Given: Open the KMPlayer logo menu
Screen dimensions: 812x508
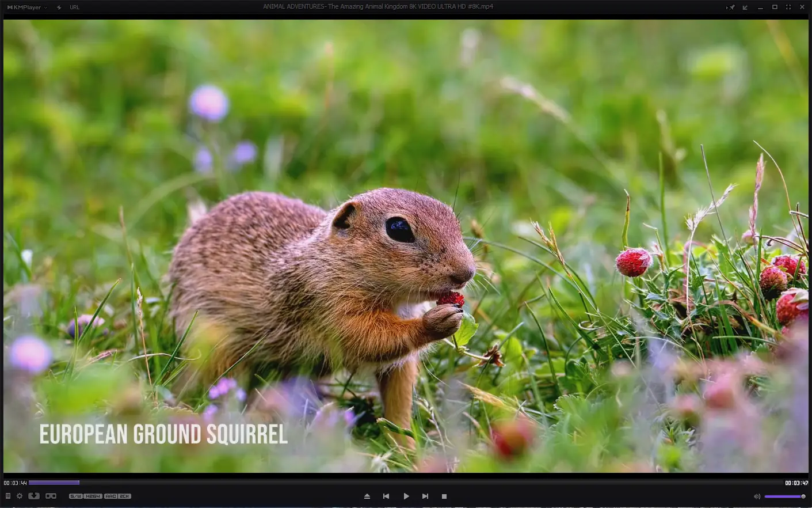Looking at the screenshot, I should pos(26,7).
